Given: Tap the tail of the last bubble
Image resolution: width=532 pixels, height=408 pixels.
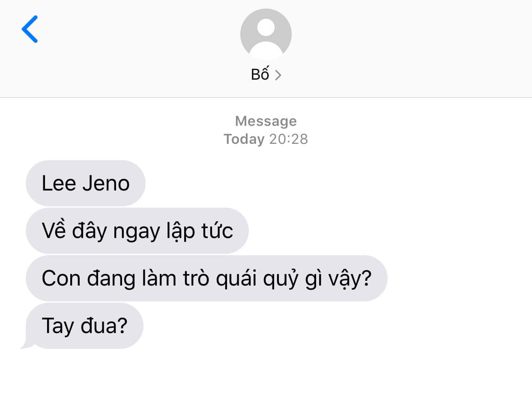Looking at the screenshot, I should [27, 344].
